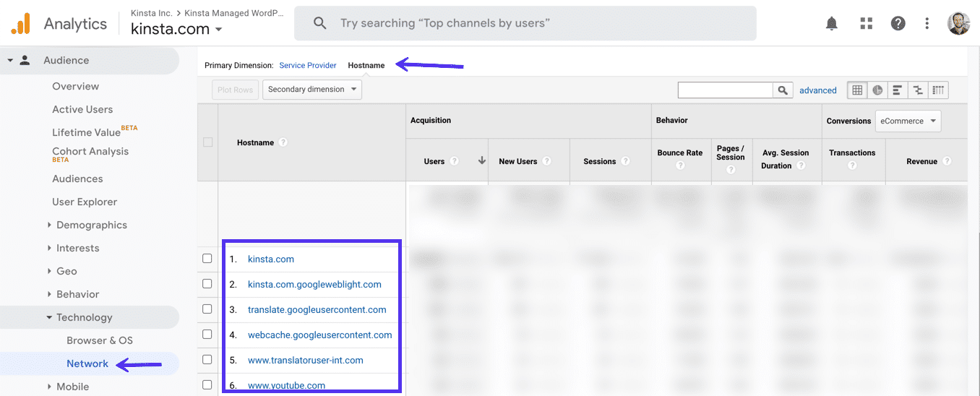
Task: Switch primary dimension to Service Provider
Action: (x=308, y=65)
